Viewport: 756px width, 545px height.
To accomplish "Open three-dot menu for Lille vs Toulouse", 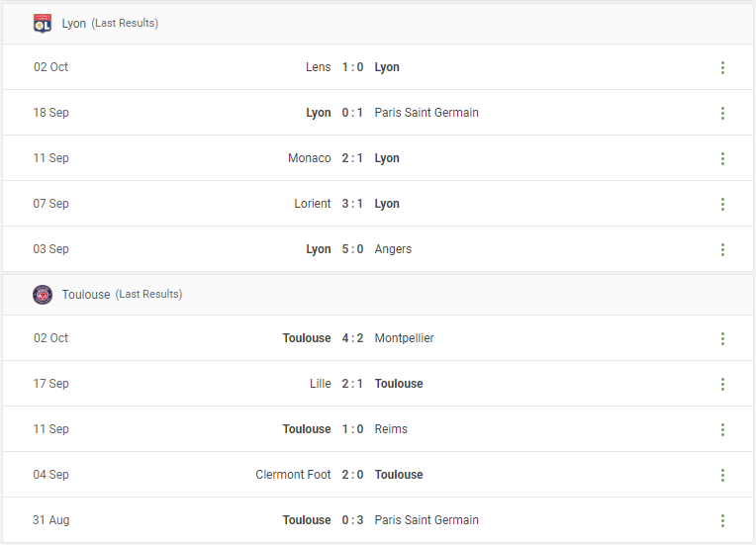I will (x=722, y=384).
